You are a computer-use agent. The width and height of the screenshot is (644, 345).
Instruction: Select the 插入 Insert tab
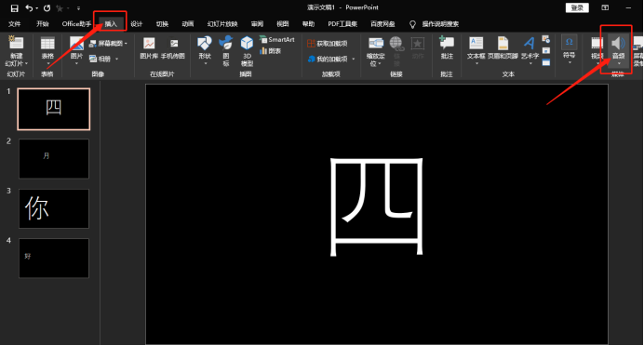click(111, 24)
